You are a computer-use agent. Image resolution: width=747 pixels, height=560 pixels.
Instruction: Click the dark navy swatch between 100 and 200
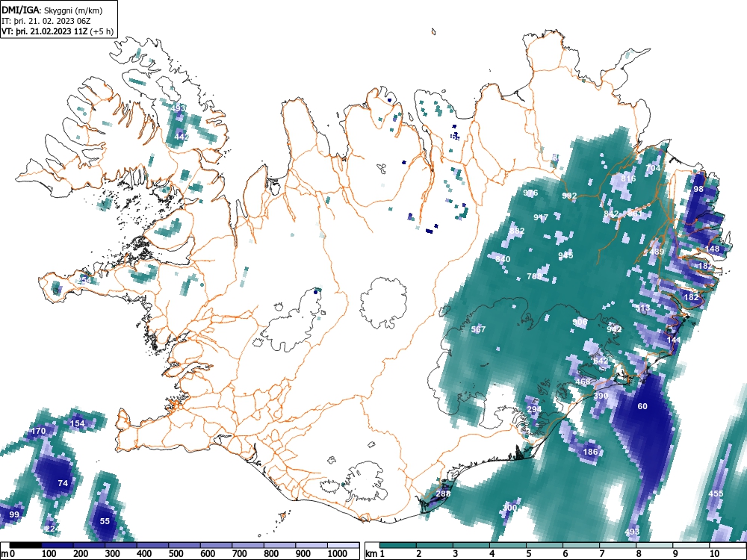(x=58, y=545)
